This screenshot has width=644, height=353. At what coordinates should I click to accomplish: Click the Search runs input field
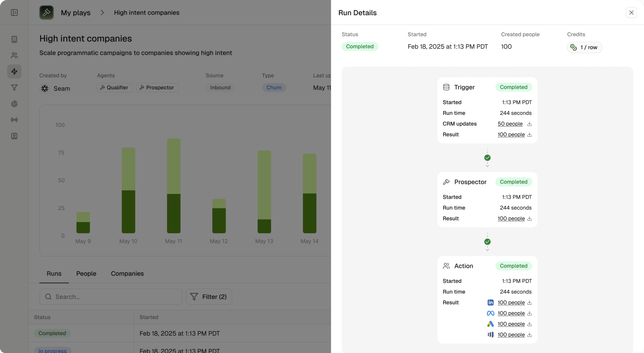coord(111,297)
